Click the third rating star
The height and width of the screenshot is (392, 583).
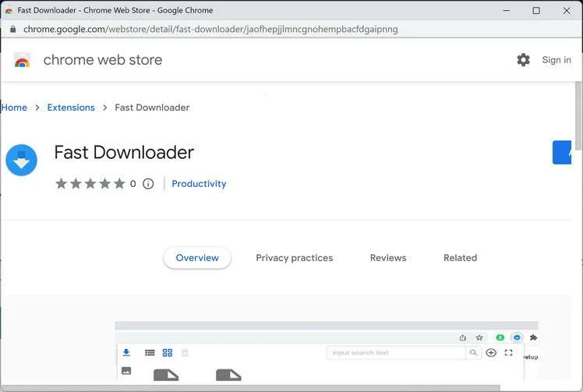tap(90, 183)
